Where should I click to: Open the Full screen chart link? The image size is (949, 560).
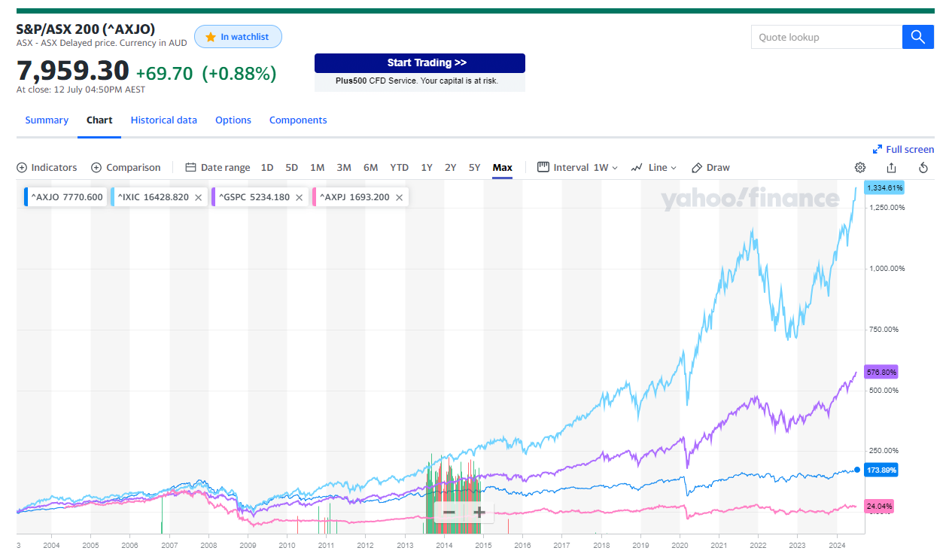tap(903, 150)
